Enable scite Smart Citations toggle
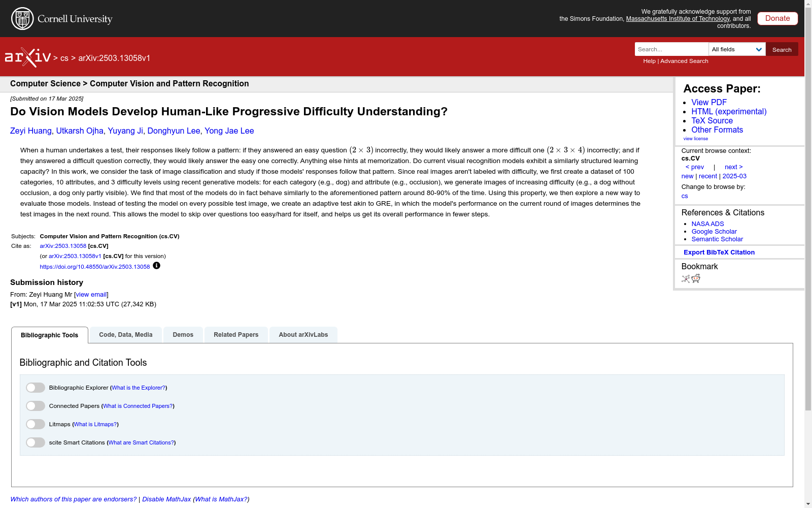The height and width of the screenshot is (508, 812). tap(36, 442)
